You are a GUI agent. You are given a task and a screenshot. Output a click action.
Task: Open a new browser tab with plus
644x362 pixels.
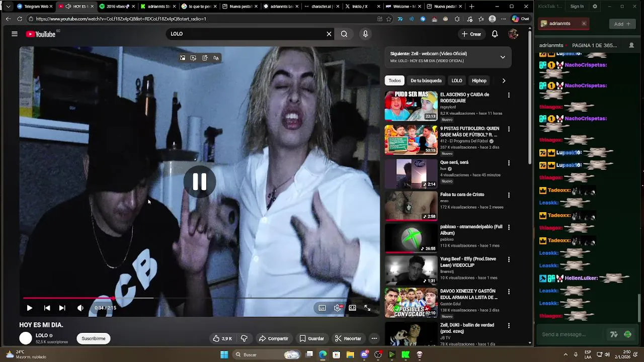tap(471, 7)
